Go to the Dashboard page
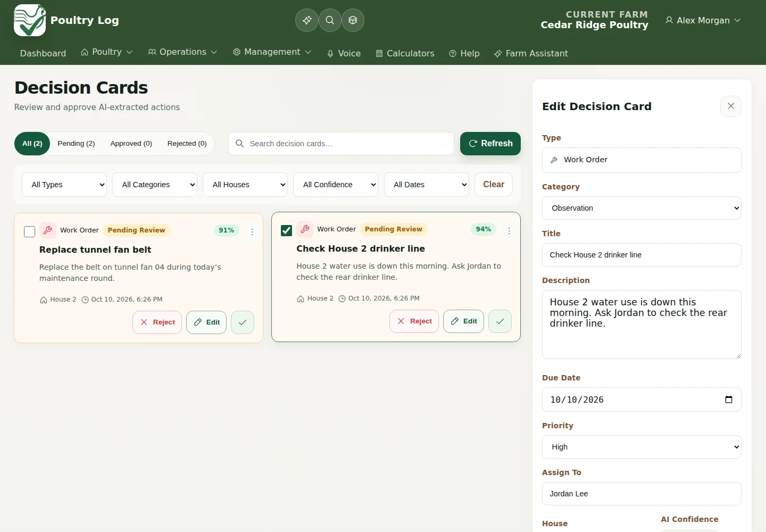Image resolution: width=766 pixels, height=532 pixels. coord(43,53)
